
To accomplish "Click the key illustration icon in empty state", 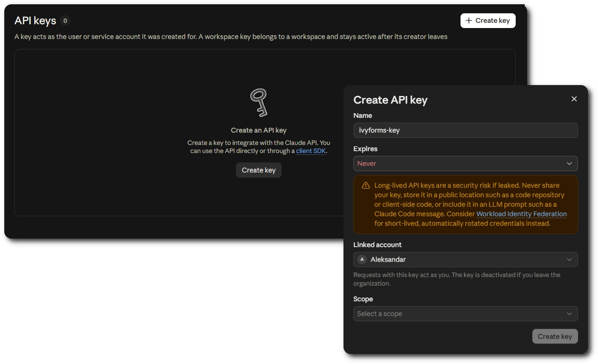I will 259,103.
